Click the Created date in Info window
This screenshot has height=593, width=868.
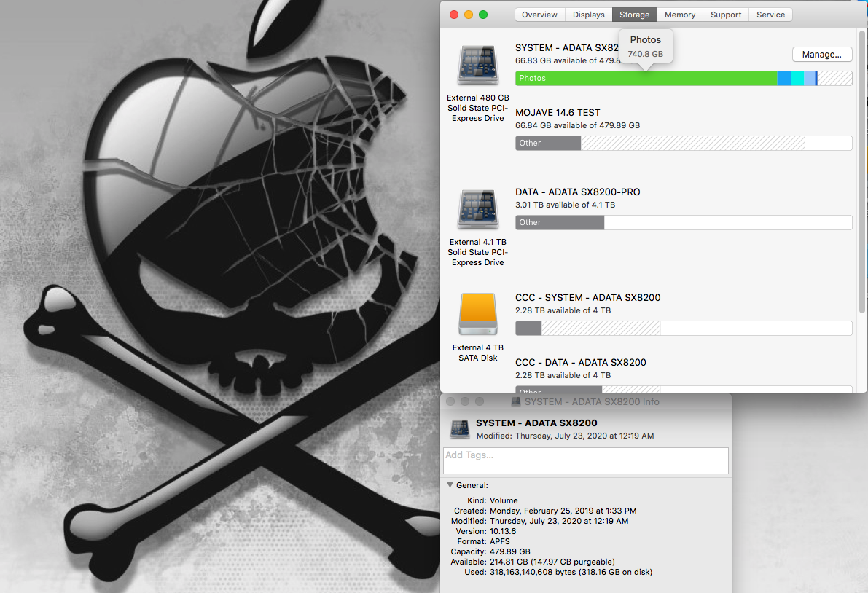(563, 511)
